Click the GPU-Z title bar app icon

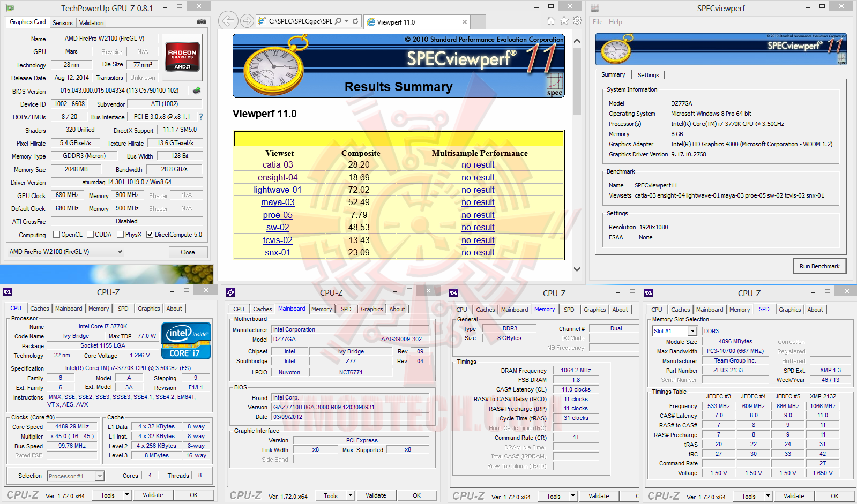tap(10, 8)
